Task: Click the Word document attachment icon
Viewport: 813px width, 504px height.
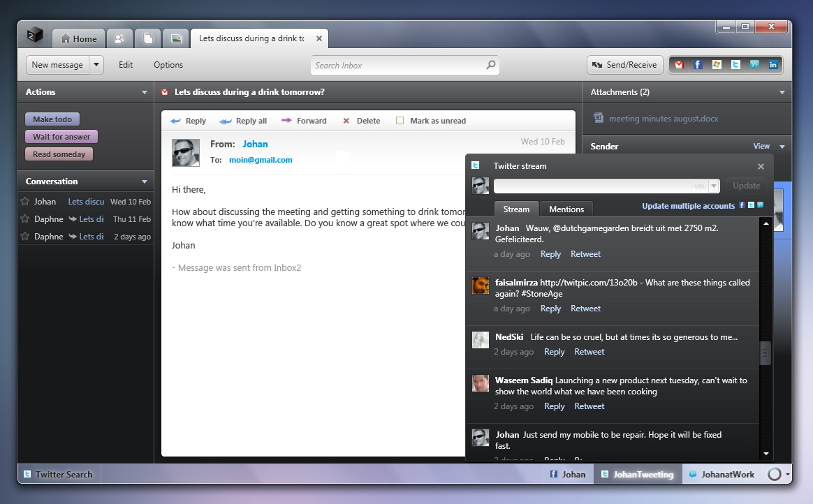Action: pyautogui.click(x=599, y=117)
